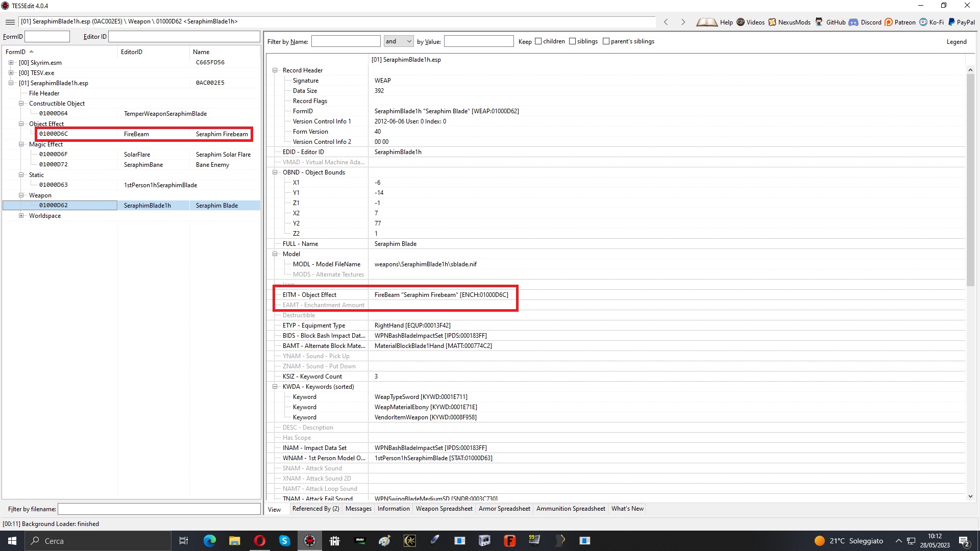Open Armor Spreadsheet tab
This screenshot has height=551, width=980.
[x=504, y=509]
